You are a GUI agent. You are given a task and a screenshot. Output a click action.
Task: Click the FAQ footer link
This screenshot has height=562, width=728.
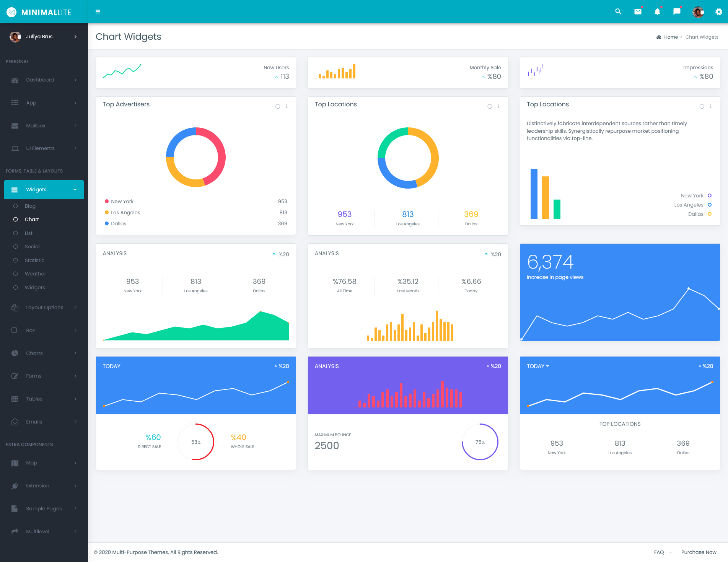(659, 552)
